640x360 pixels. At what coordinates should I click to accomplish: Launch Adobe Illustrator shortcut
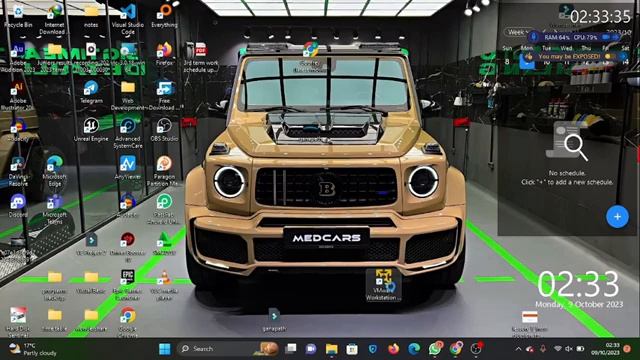coord(18,96)
